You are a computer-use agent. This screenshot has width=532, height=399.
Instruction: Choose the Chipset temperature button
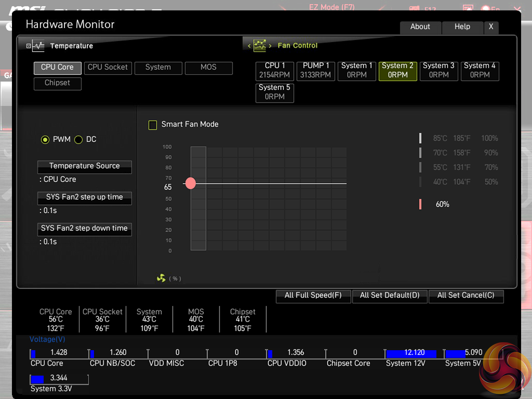[57, 83]
